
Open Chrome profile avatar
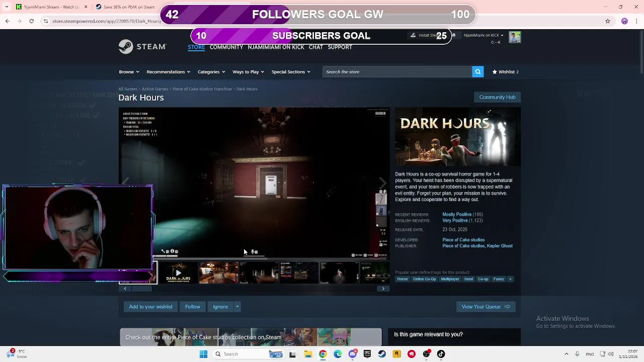pos(624,21)
